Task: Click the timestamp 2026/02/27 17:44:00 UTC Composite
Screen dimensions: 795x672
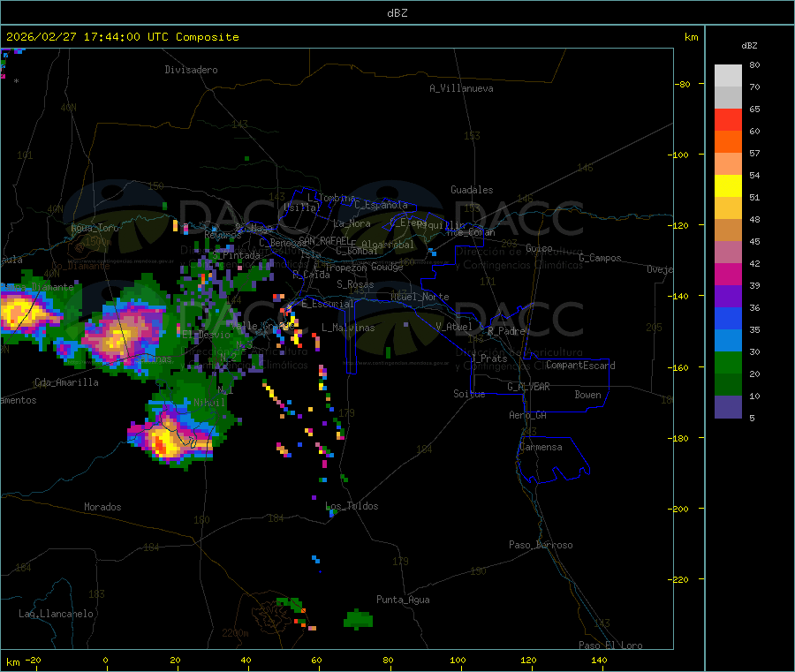Action: (x=122, y=37)
